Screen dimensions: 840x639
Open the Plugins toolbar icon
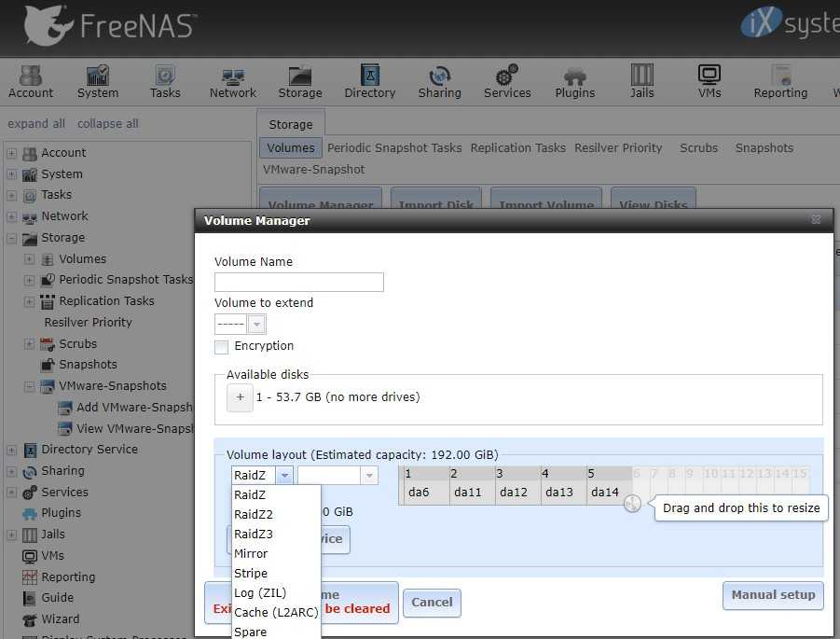pyautogui.click(x=575, y=81)
